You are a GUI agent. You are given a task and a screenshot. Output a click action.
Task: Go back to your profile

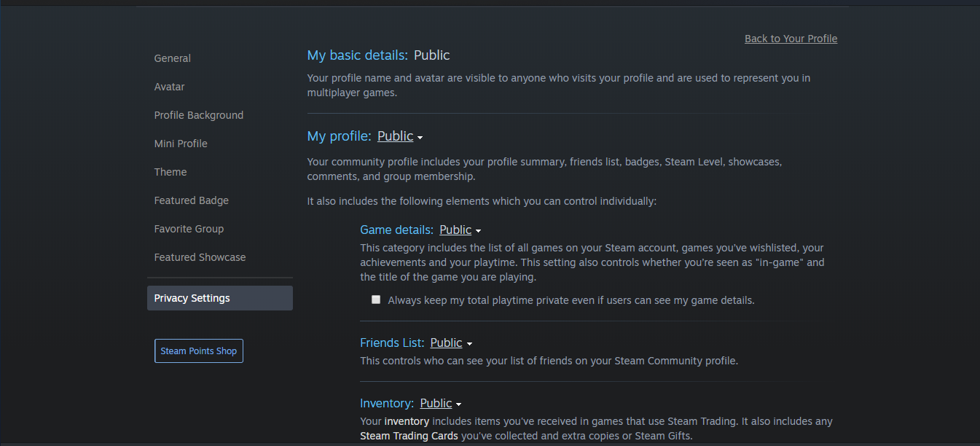click(x=791, y=39)
